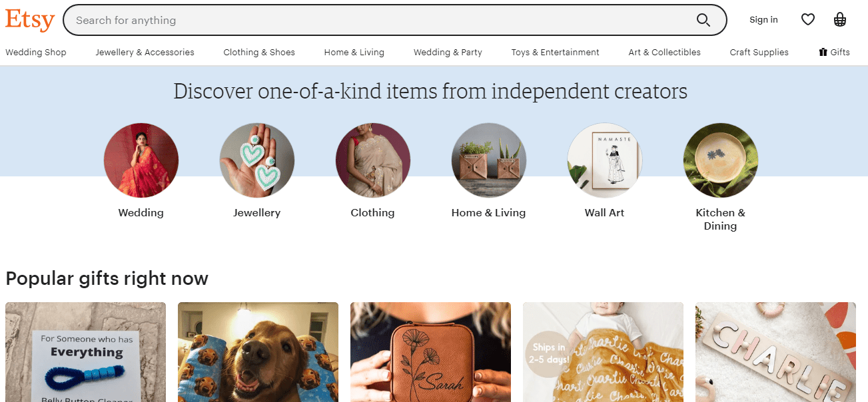Click the Sign in button
The width and height of the screenshot is (868, 402).
click(763, 20)
